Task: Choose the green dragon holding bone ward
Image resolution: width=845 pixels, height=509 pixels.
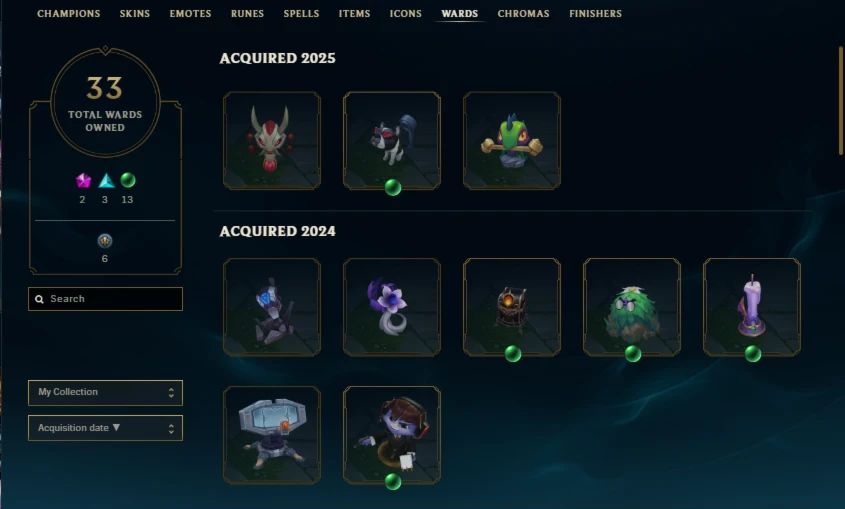Action: [512, 141]
